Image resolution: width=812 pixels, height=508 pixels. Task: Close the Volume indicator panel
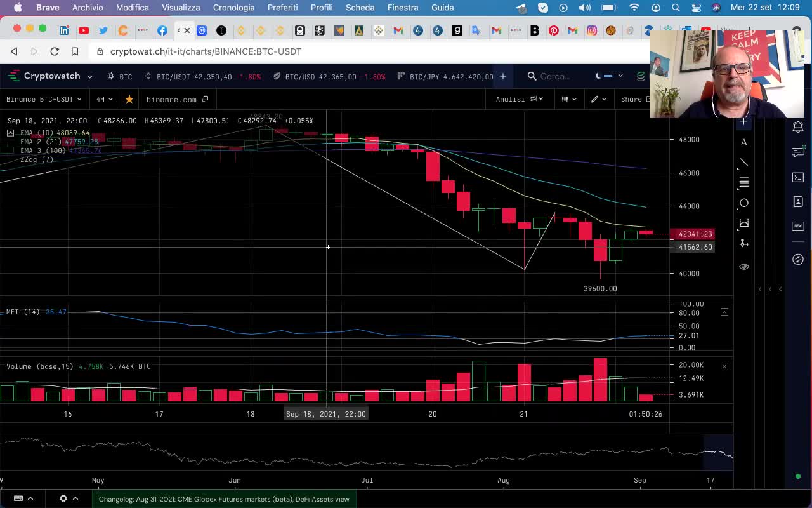click(x=724, y=366)
